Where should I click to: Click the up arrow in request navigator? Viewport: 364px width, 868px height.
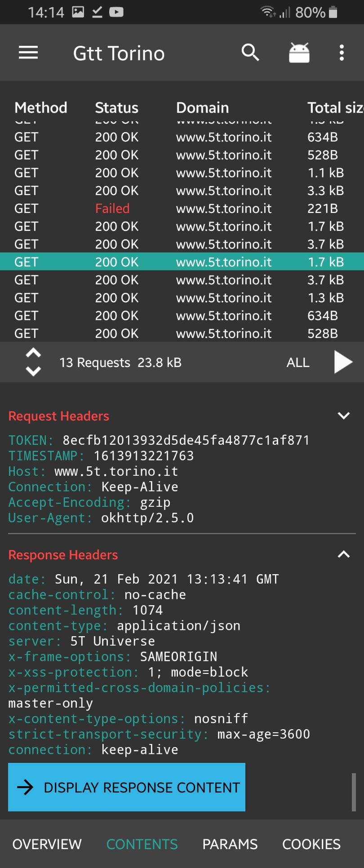(33, 353)
